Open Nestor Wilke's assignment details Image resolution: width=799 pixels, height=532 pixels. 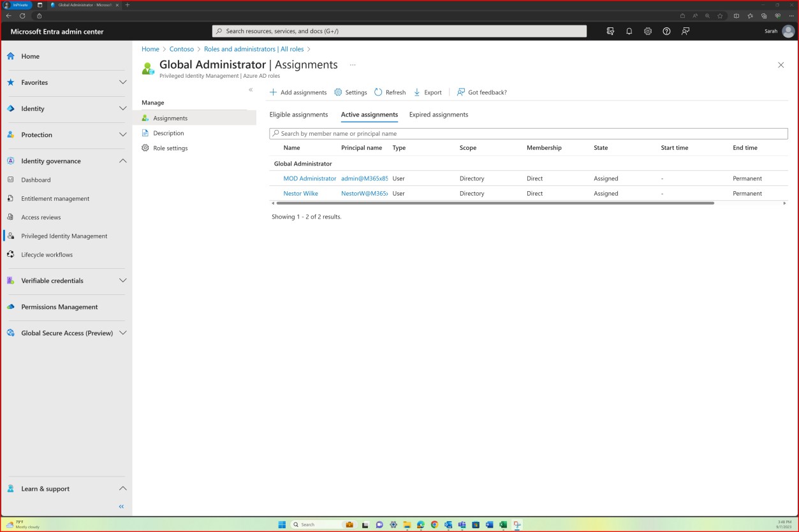[x=300, y=193]
